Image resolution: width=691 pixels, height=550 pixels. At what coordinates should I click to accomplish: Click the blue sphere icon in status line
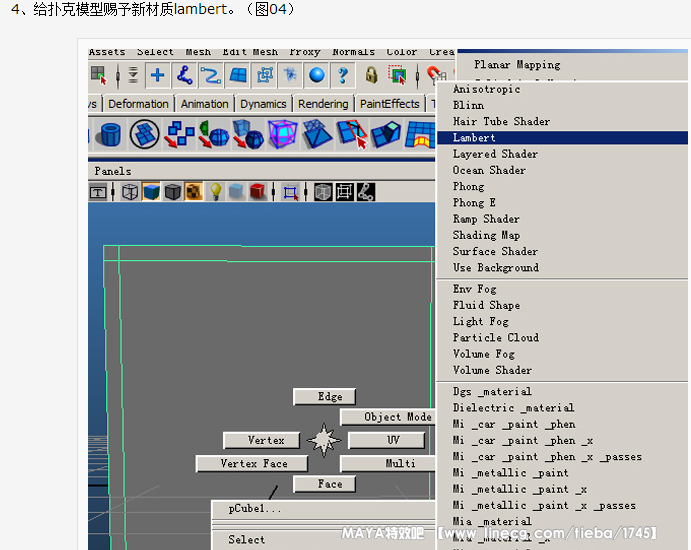coord(317,75)
